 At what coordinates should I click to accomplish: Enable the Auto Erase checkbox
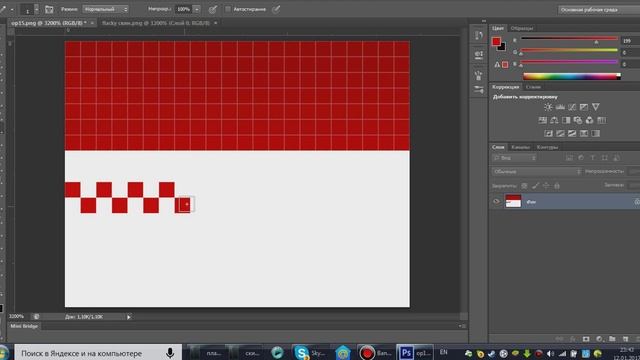(228, 9)
